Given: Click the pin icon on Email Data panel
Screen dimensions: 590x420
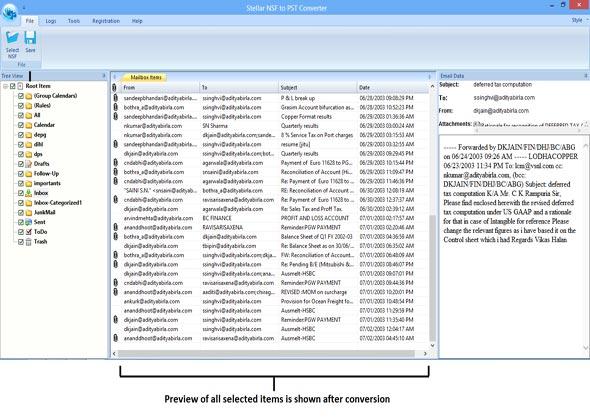Looking at the screenshot, I should (585, 76).
